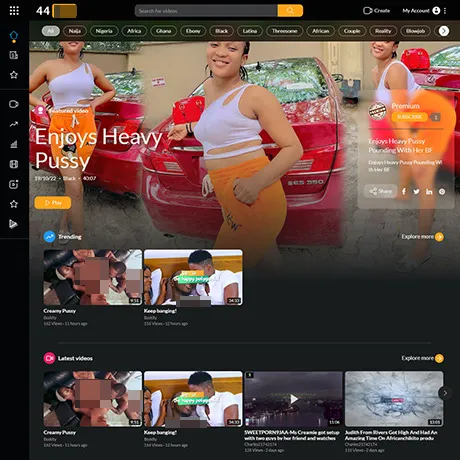Open the three-dot menu beside My Account
Viewport: 460px width, 460px height.
pyautogui.click(x=445, y=11)
